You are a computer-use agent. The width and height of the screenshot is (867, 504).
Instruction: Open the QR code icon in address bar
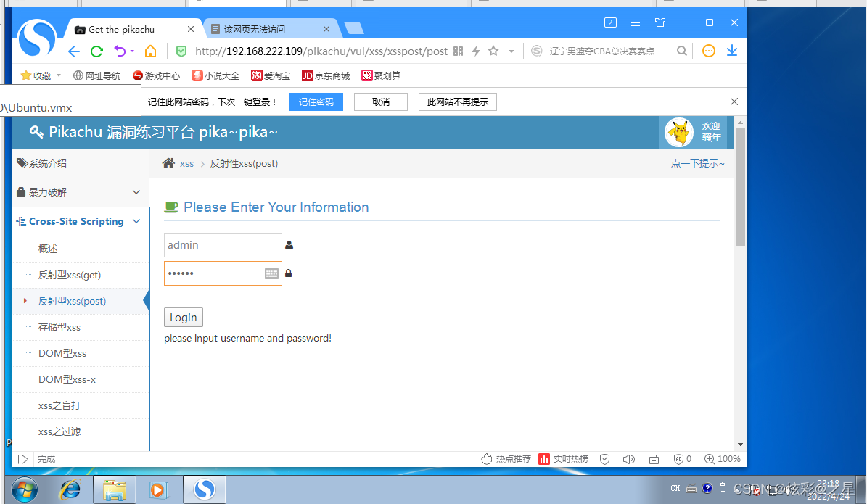pos(458,51)
